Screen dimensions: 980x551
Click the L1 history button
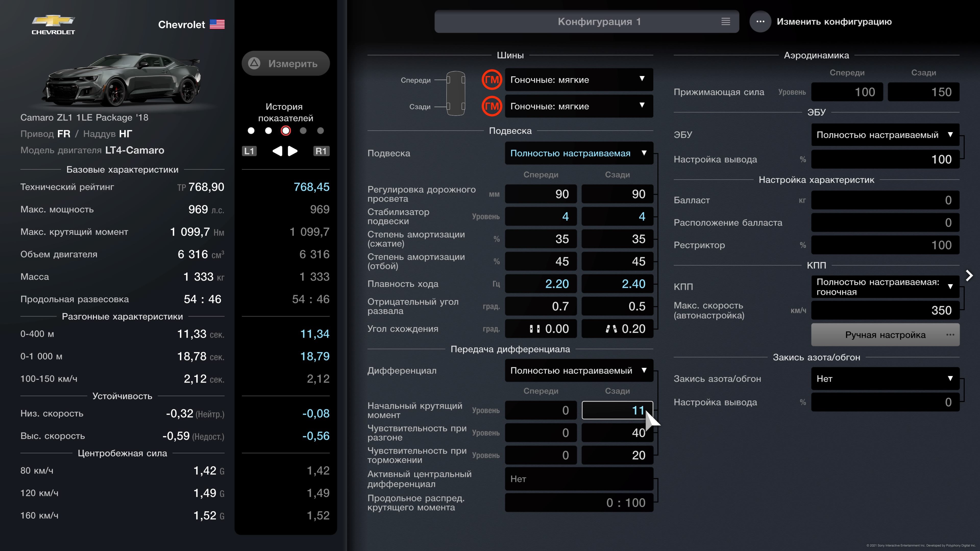point(249,151)
